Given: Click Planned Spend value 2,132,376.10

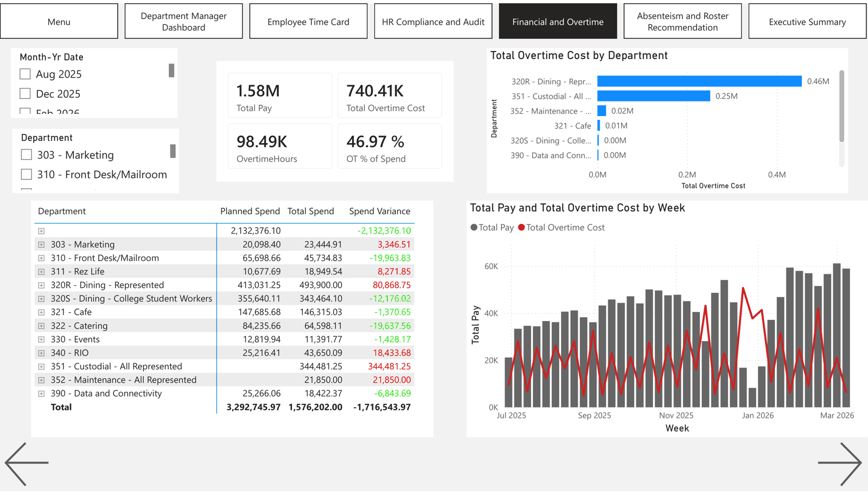Looking at the screenshot, I should (x=256, y=231).
